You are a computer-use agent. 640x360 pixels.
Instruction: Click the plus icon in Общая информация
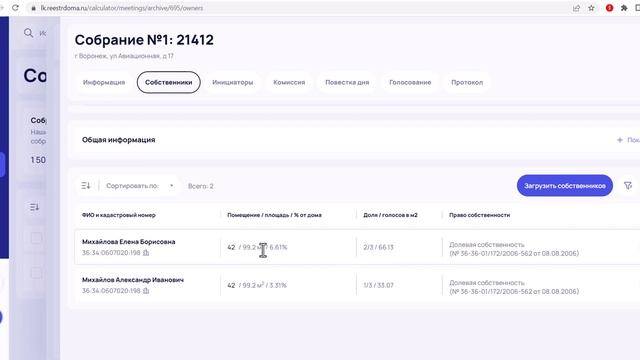[x=620, y=140]
